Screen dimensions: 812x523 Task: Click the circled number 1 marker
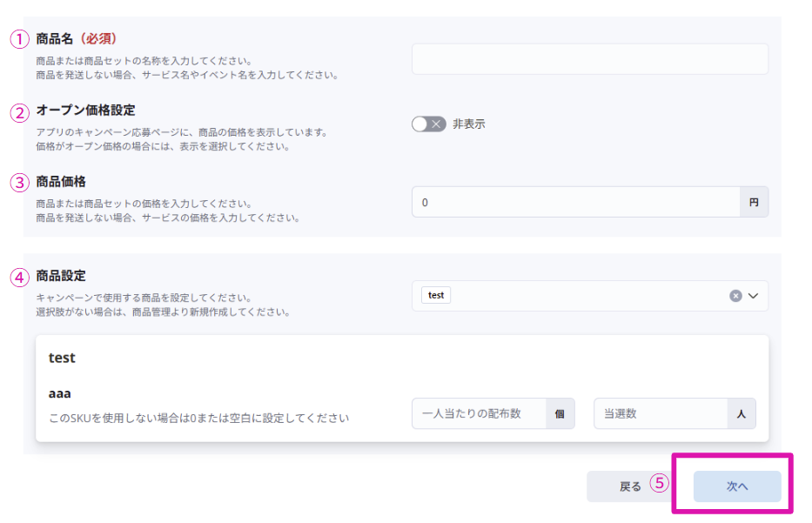(19, 39)
